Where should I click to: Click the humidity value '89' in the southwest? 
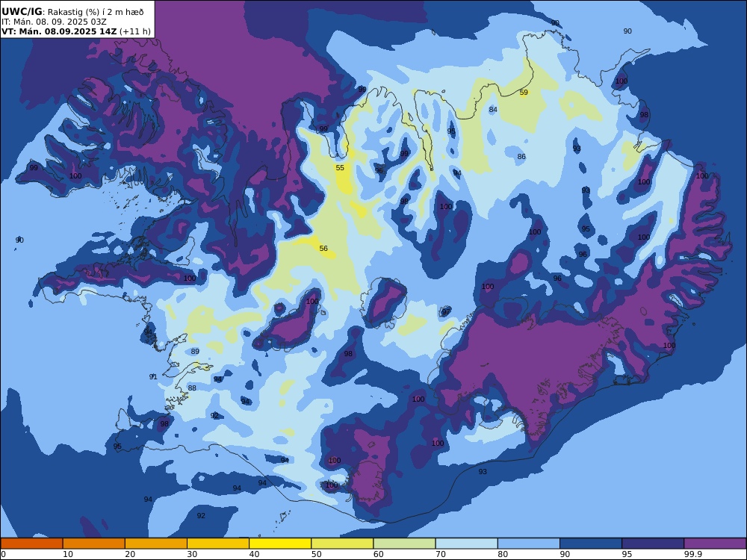[x=195, y=352]
